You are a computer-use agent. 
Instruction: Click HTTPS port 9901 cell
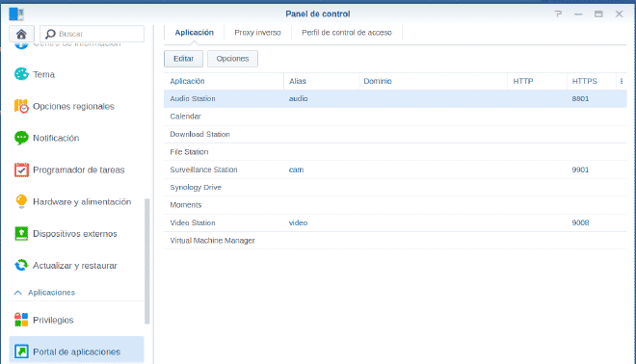(580, 169)
